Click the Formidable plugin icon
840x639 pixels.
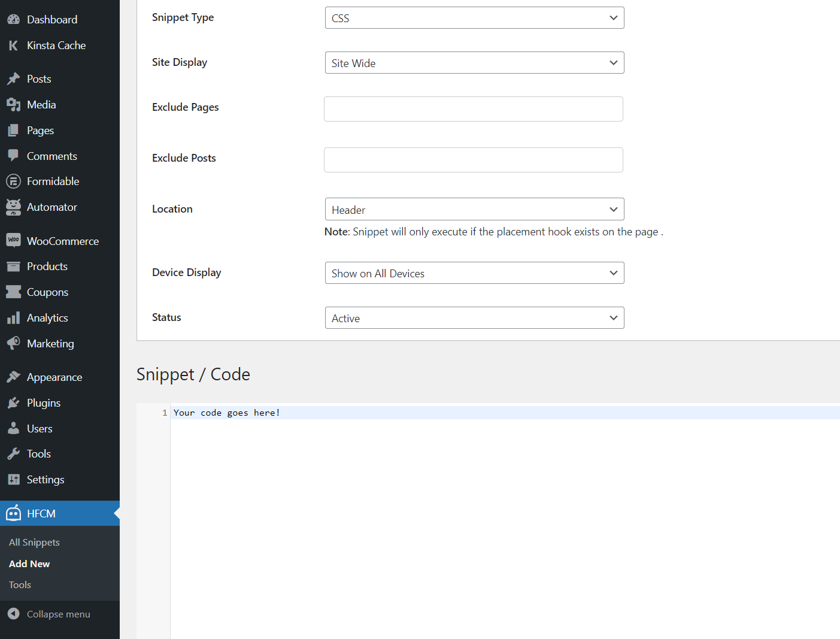(x=13, y=181)
